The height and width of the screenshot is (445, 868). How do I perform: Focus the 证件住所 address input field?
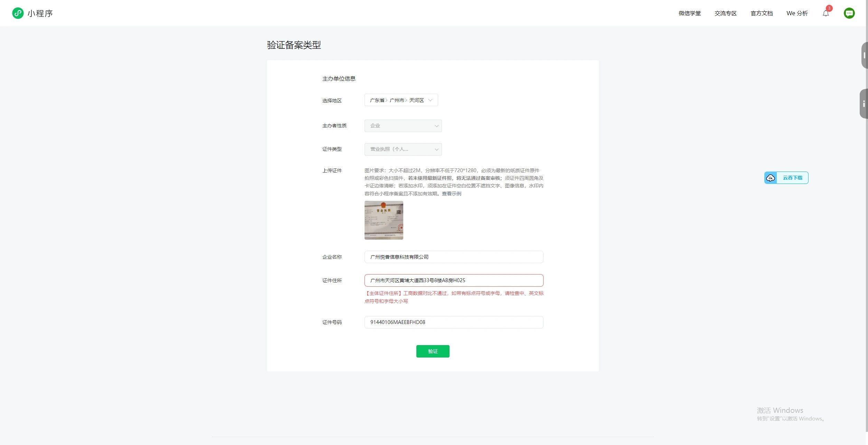coord(453,280)
